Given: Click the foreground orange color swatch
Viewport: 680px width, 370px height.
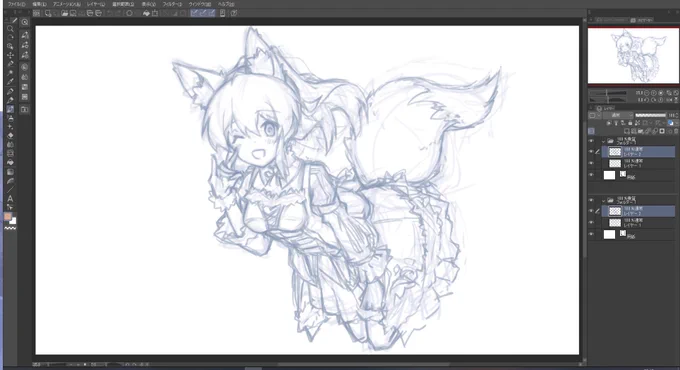Looking at the screenshot, I should click(x=8, y=216).
